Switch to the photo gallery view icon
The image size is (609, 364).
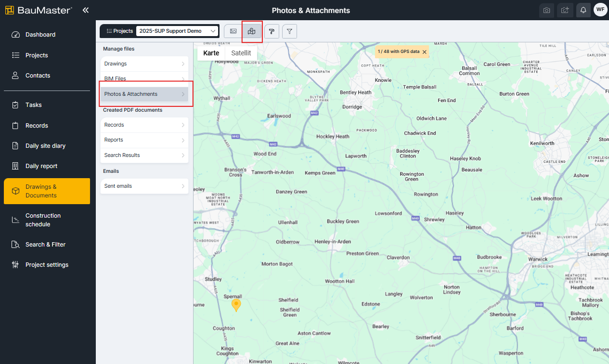coord(233,31)
